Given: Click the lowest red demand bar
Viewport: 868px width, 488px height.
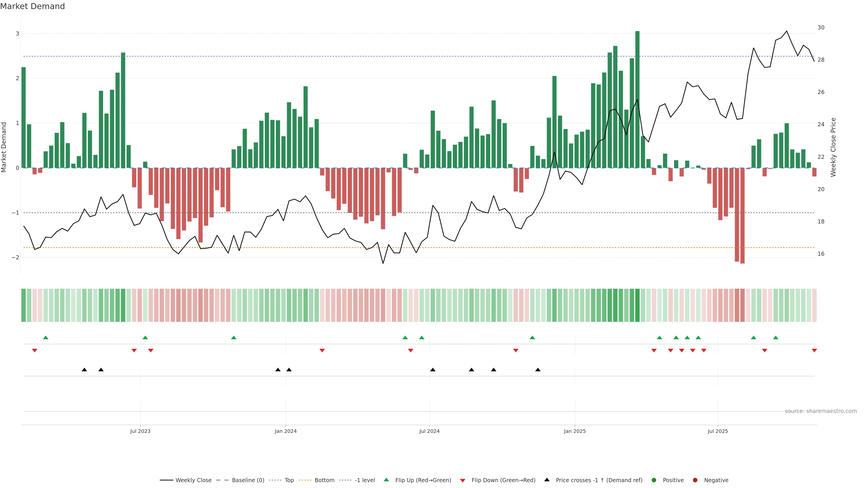Looking at the screenshot, I should pyautogui.click(x=742, y=216).
